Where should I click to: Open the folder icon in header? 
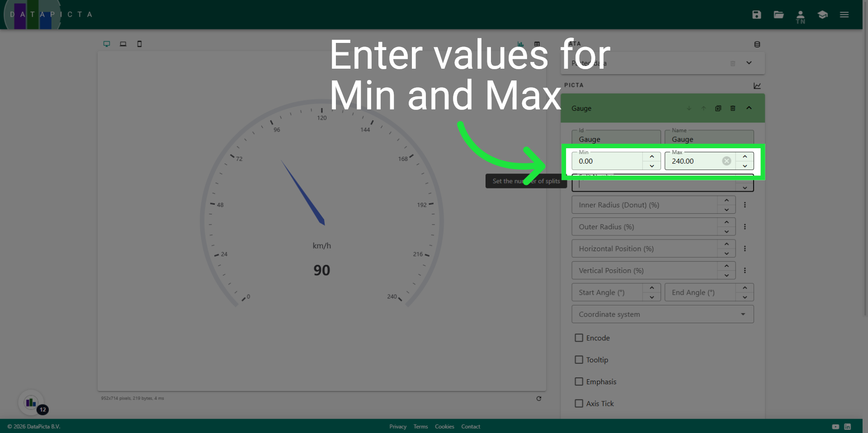[778, 14]
